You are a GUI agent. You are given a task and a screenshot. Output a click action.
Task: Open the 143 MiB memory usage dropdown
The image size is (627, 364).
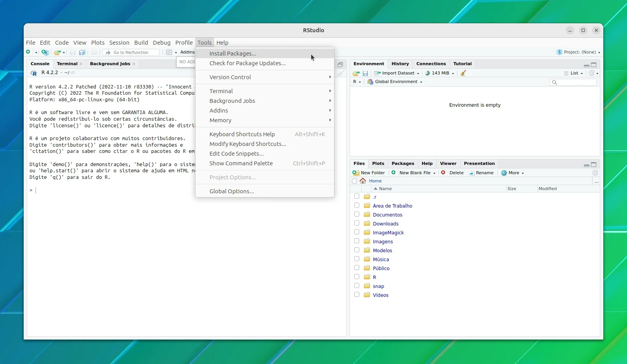(x=439, y=73)
